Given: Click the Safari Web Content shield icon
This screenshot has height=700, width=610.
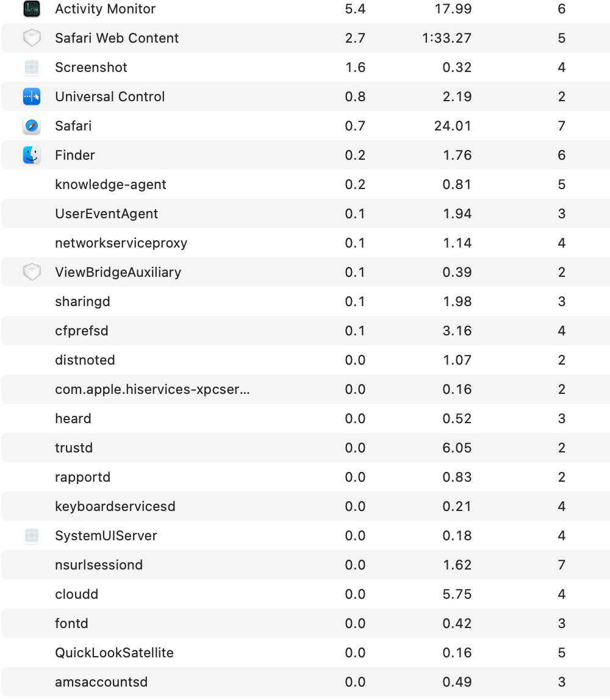Looking at the screenshot, I should pyautogui.click(x=32, y=38).
